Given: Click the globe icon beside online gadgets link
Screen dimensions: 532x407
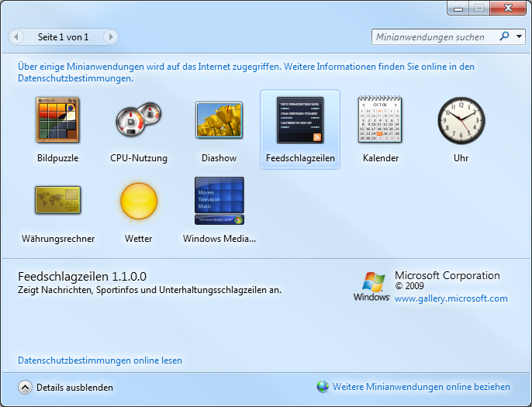Looking at the screenshot, I should pos(323,387).
